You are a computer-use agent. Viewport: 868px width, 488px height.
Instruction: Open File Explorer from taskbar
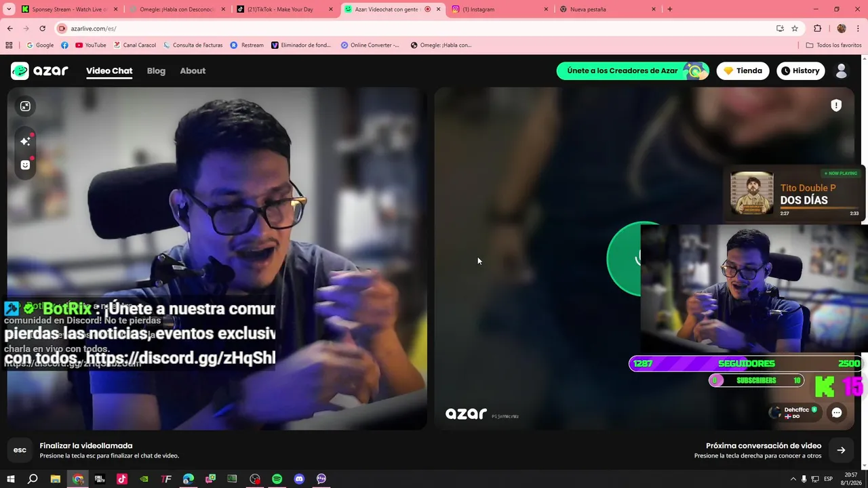coord(56,479)
